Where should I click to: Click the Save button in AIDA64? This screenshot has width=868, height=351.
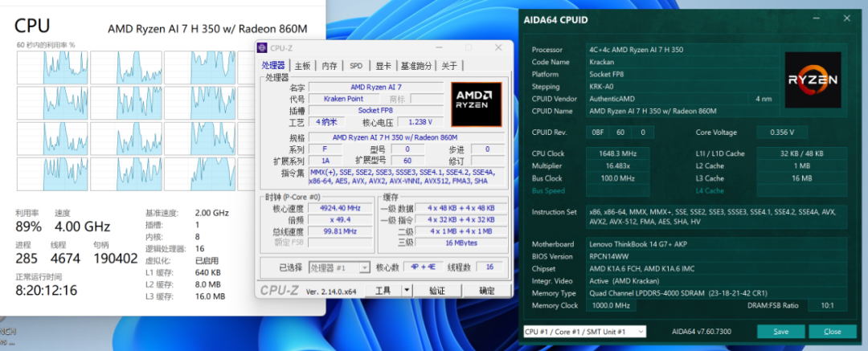tap(780, 332)
